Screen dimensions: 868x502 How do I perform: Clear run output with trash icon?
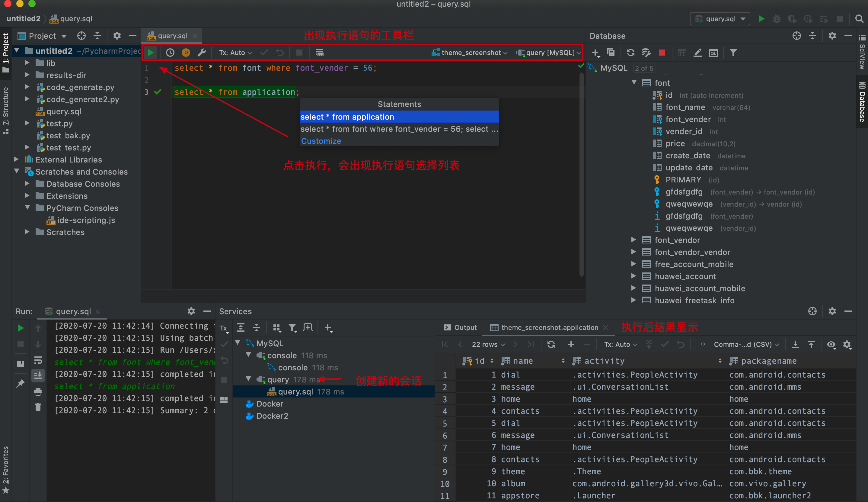[38, 407]
